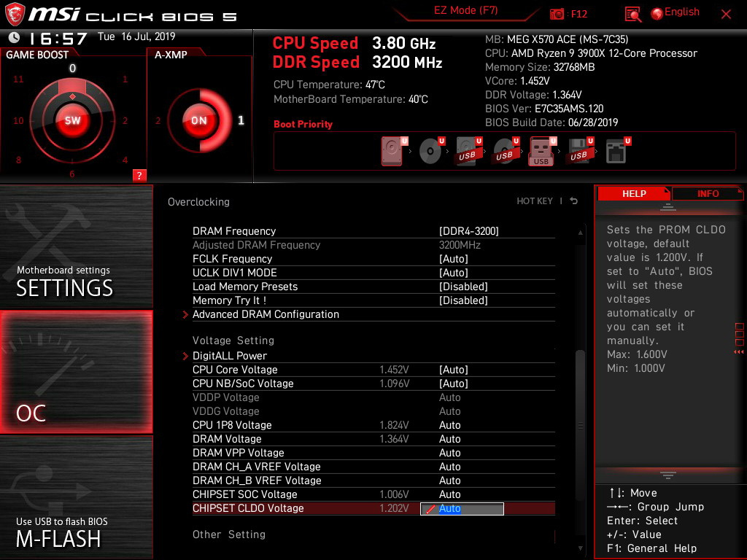Select the USB floppy boot device icon

click(580, 152)
